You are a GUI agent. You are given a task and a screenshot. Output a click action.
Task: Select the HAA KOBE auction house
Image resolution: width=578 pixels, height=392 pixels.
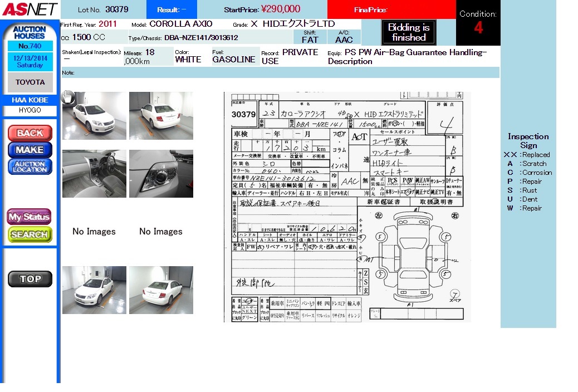coord(30,100)
